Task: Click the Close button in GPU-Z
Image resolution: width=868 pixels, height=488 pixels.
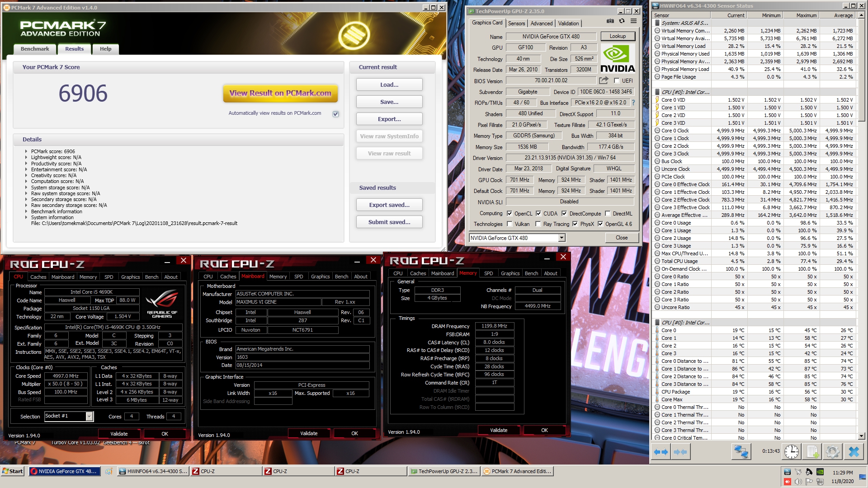Action: pyautogui.click(x=622, y=238)
